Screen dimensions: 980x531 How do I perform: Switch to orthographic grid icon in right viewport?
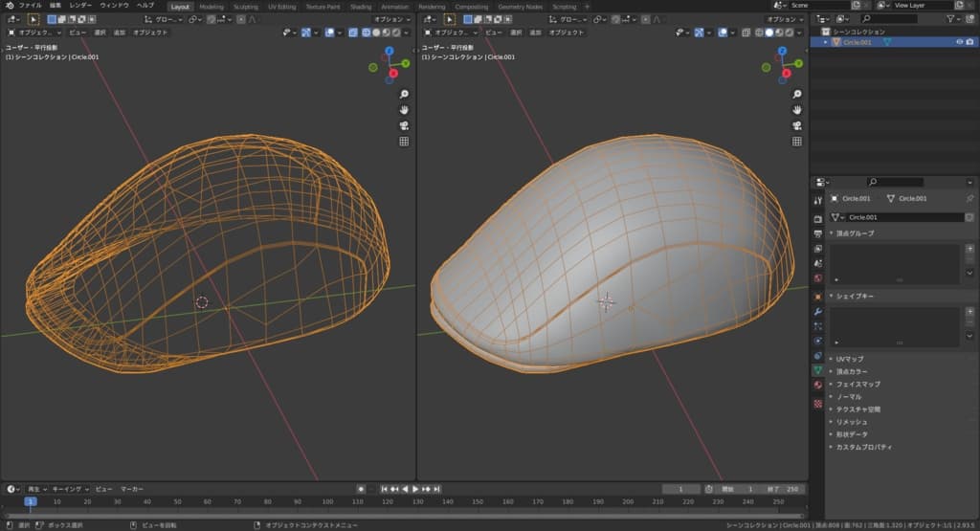click(797, 142)
